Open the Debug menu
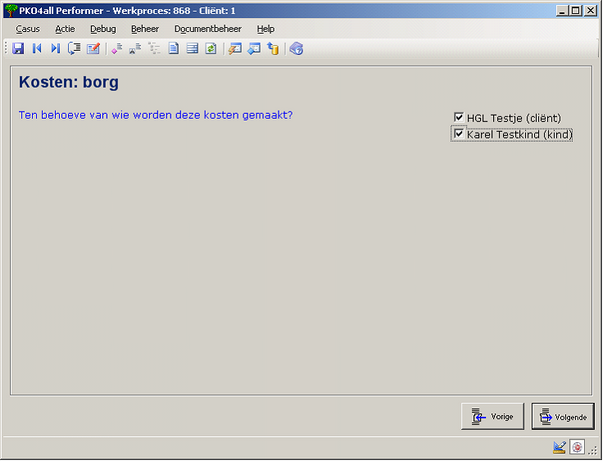Image resolution: width=603 pixels, height=461 pixels. (x=103, y=29)
